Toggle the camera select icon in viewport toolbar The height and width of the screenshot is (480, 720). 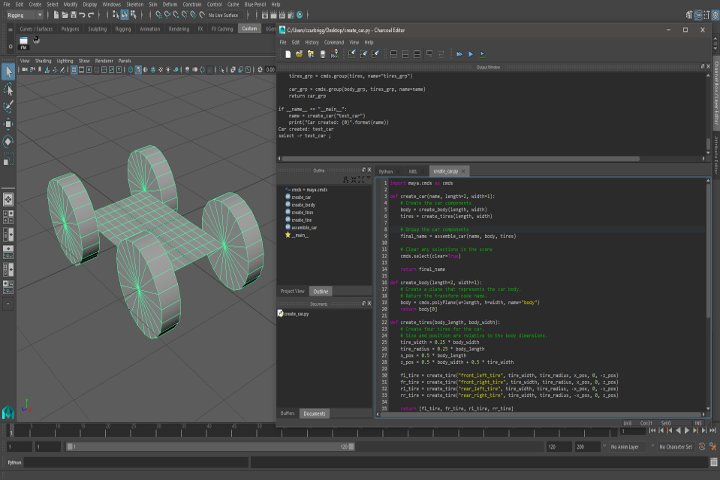pyautogui.click(x=25, y=70)
